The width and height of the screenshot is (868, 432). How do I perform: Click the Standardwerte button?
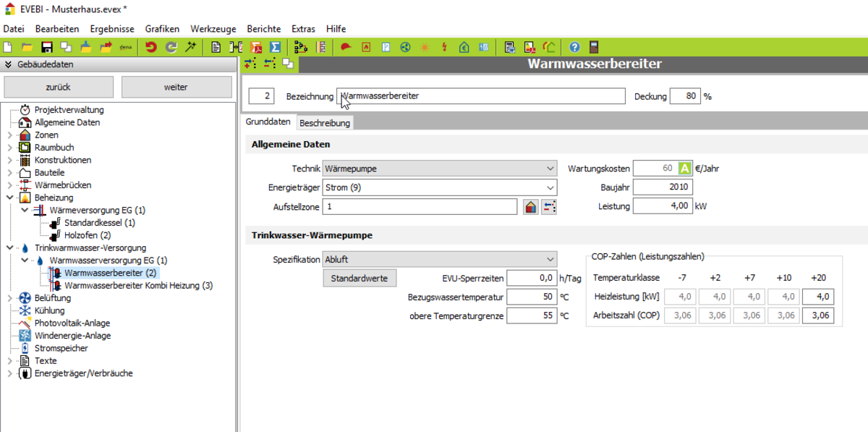(x=359, y=278)
